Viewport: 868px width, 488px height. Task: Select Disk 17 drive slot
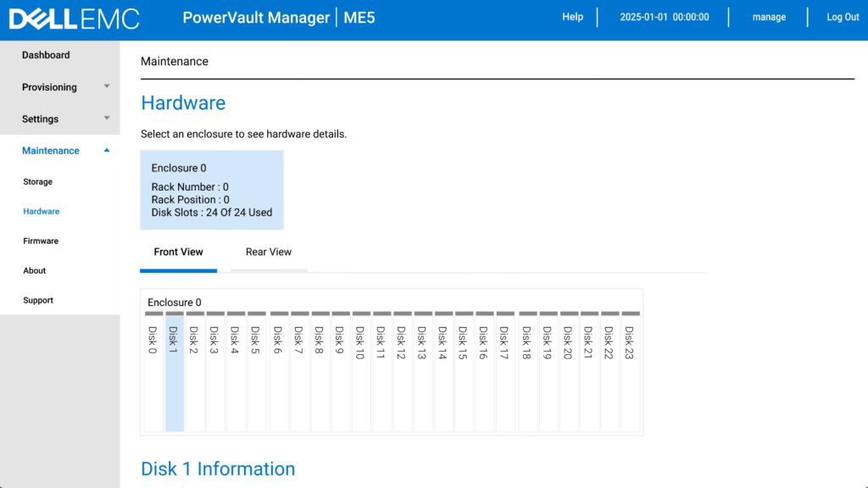tap(505, 373)
